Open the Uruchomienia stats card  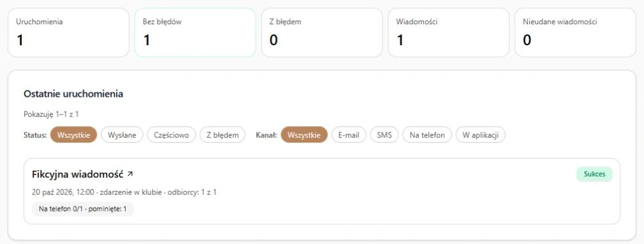(69, 32)
